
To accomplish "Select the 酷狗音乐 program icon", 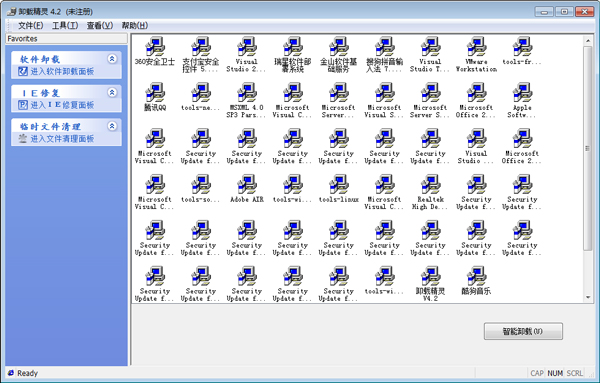I will coord(476,276).
